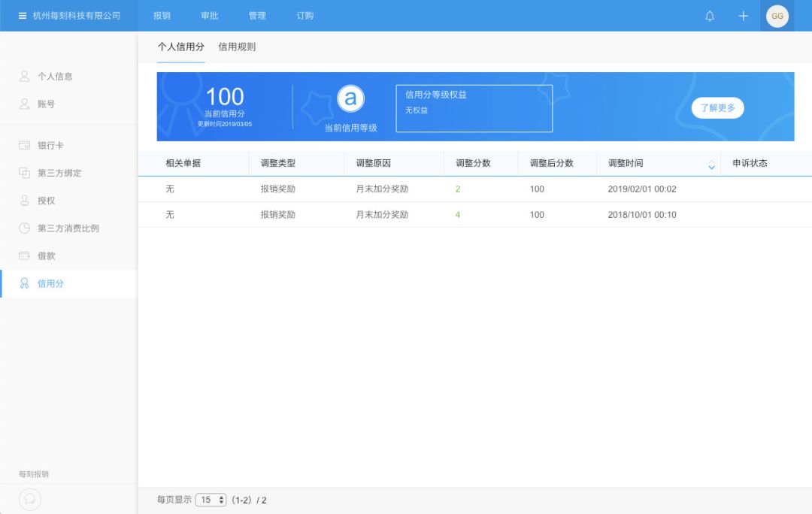The image size is (812, 514).
Task: Select the 2018/10/01 00:10 row time
Action: [x=642, y=214]
